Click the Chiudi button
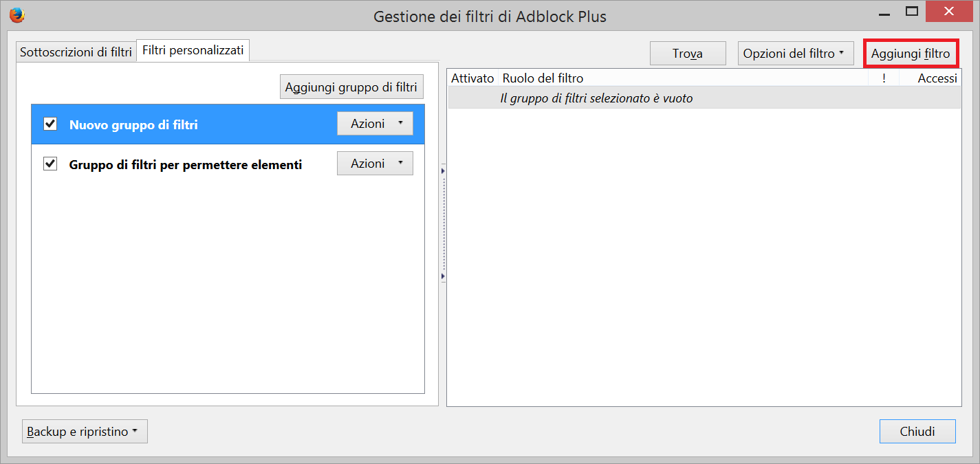The width and height of the screenshot is (980, 464). click(x=917, y=432)
